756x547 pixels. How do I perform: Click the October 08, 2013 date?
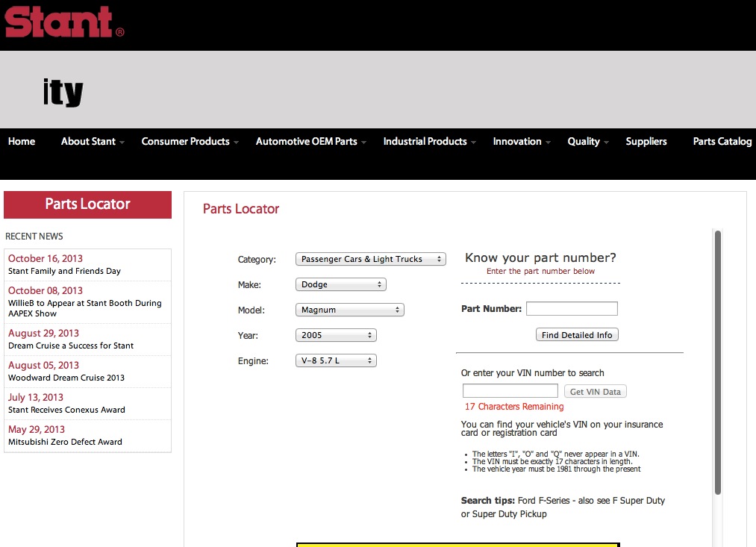pyautogui.click(x=46, y=290)
